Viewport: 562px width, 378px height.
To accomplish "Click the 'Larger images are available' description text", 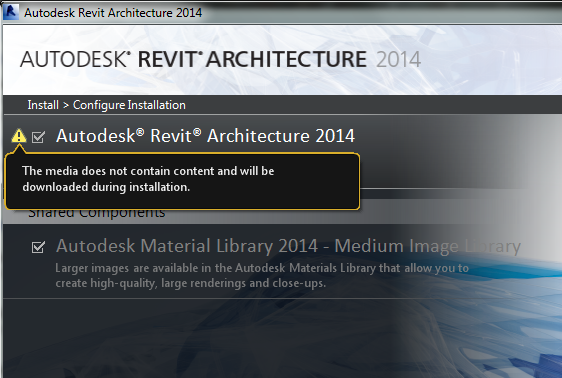I will coord(262,276).
